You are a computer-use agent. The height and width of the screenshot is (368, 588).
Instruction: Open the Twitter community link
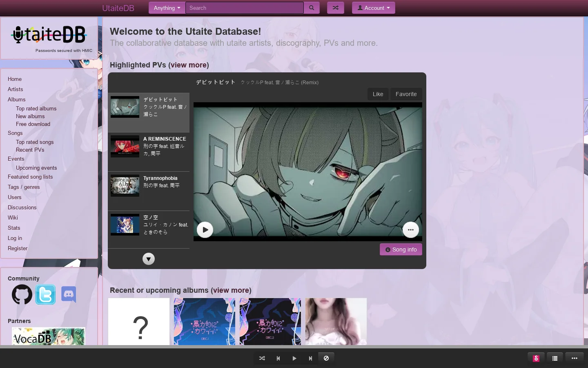pyautogui.click(x=45, y=294)
